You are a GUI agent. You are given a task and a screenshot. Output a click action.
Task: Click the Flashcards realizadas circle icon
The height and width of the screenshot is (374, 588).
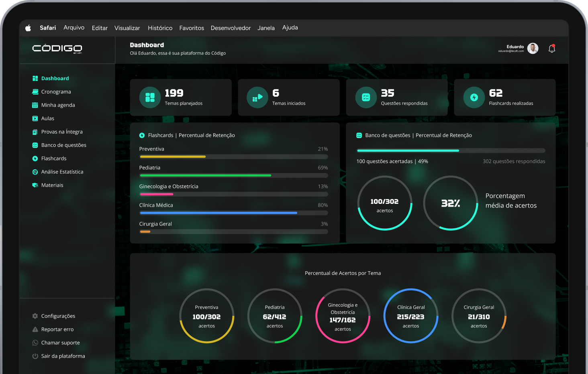click(x=474, y=98)
